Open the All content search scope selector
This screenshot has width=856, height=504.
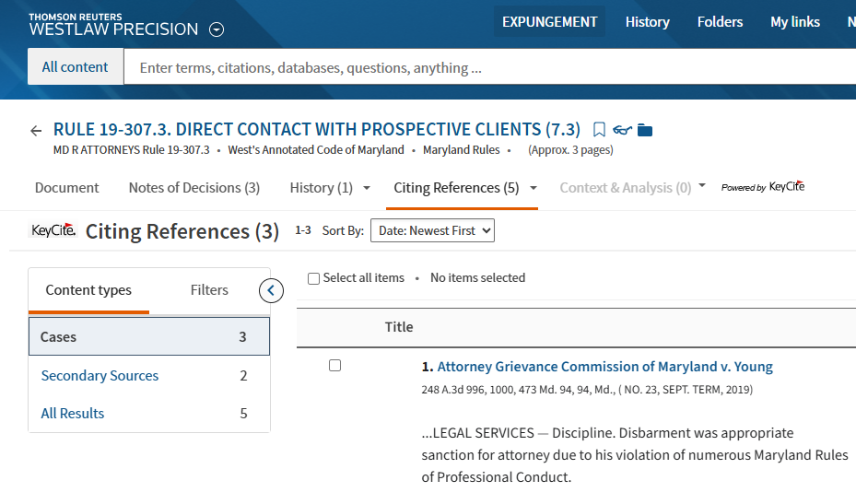click(76, 67)
